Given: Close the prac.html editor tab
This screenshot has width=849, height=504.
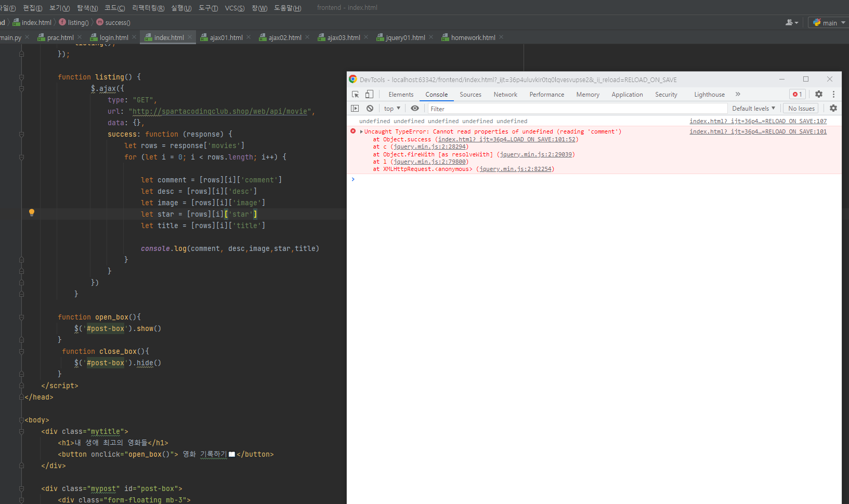Looking at the screenshot, I should pyautogui.click(x=80, y=37).
